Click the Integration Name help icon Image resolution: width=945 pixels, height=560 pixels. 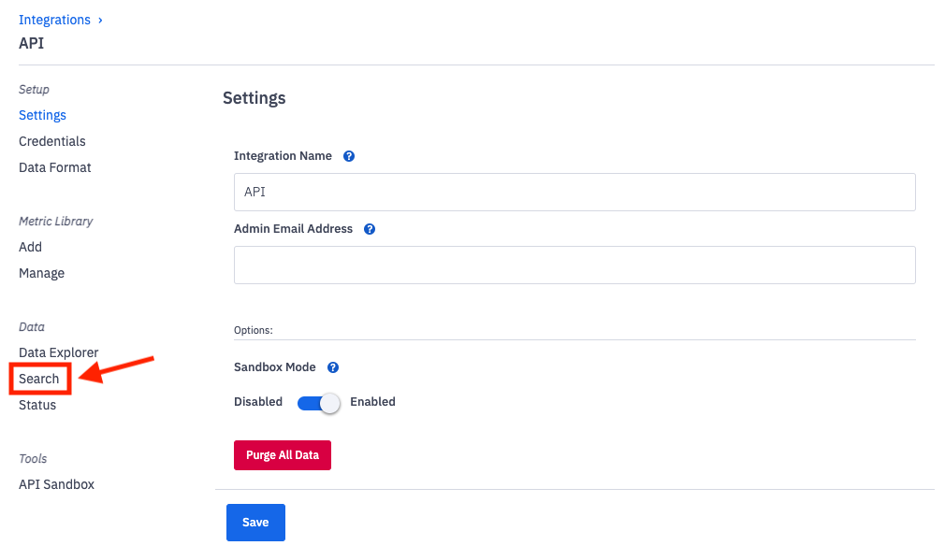(349, 156)
